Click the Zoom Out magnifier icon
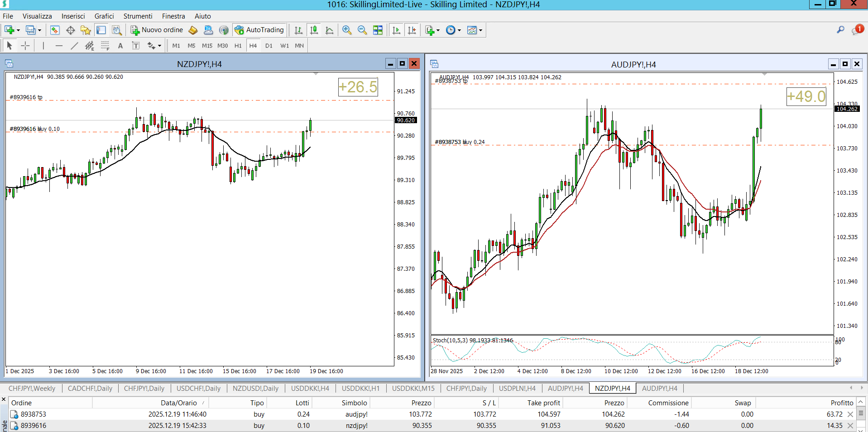868x432 pixels. point(362,30)
